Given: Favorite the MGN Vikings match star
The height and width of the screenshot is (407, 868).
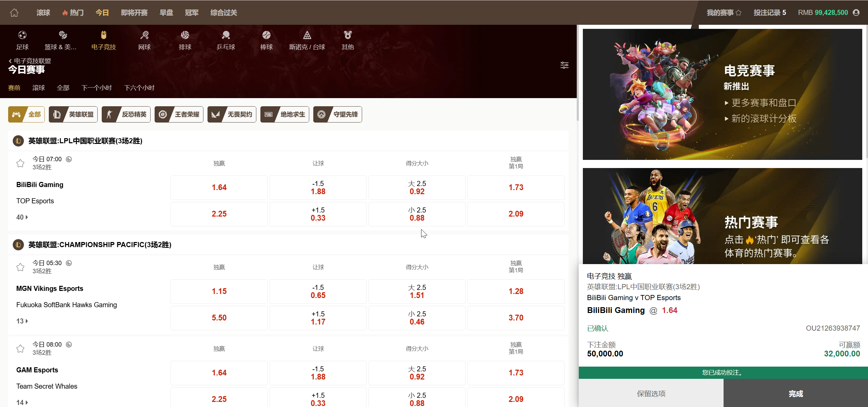Looking at the screenshot, I should point(20,267).
